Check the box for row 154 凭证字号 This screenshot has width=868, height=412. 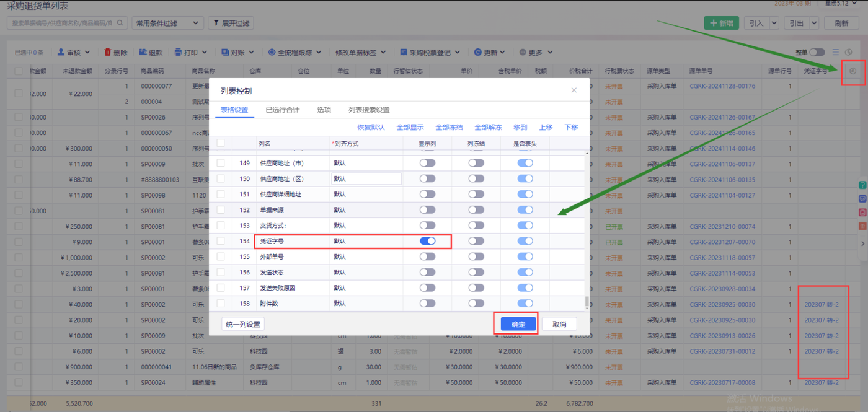(221, 241)
